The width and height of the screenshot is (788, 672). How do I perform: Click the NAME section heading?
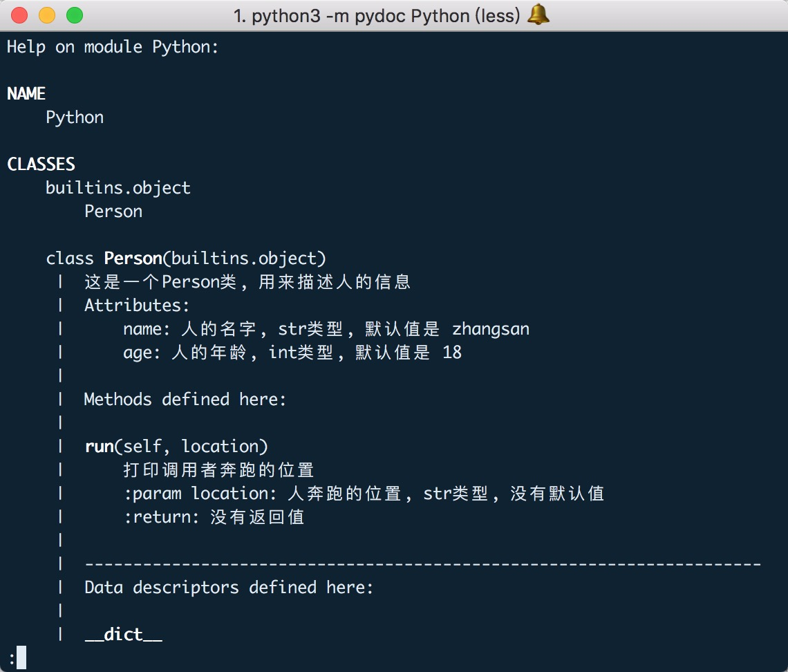[x=26, y=93]
